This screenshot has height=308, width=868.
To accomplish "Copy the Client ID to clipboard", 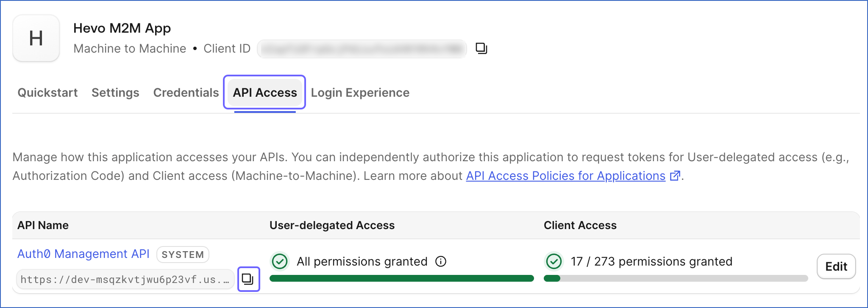I will 481,48.
